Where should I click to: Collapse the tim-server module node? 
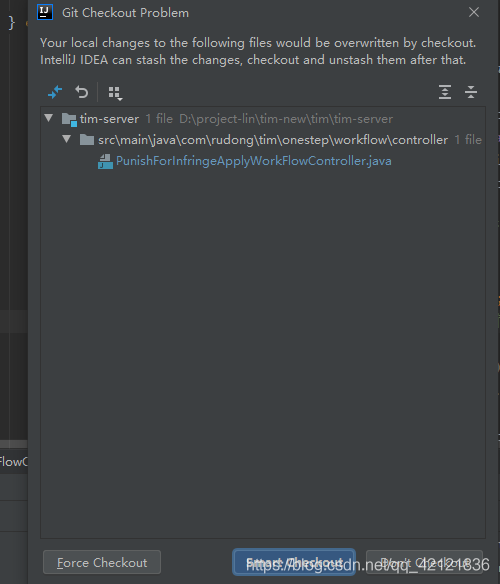49,118
